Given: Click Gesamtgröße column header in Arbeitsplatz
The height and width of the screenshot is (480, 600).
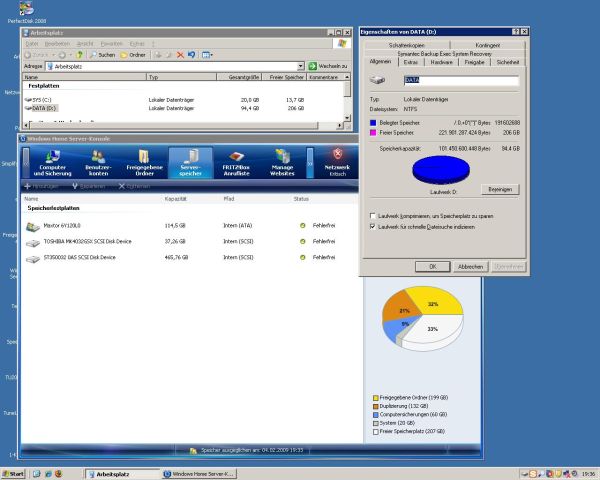Looking at the screenshot, I should 239,77.
